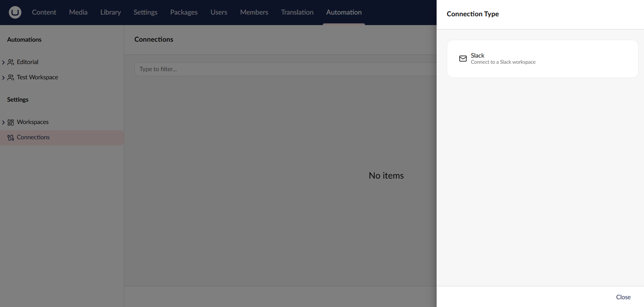Viewport: 644px width, 307px height.
Task: Click the Connection Type panel title
Action: 473,14
